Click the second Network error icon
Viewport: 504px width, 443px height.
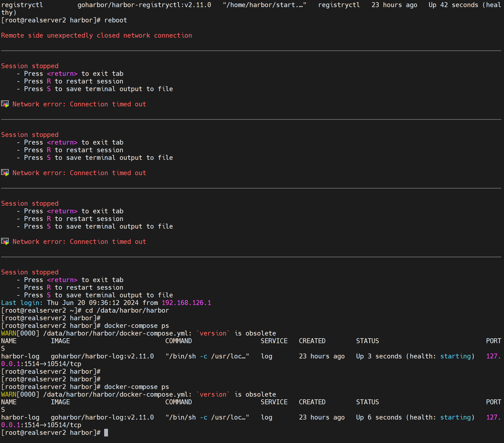5,173
